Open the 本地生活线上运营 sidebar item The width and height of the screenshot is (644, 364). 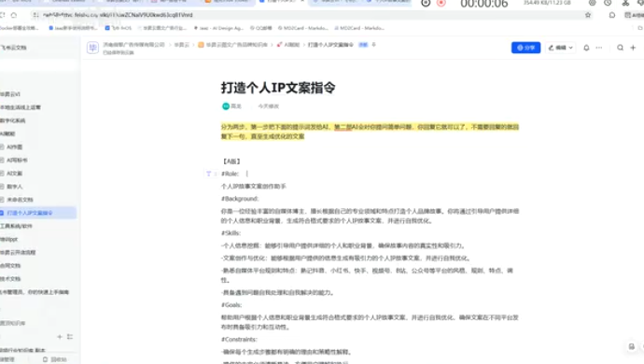point(21,107)
